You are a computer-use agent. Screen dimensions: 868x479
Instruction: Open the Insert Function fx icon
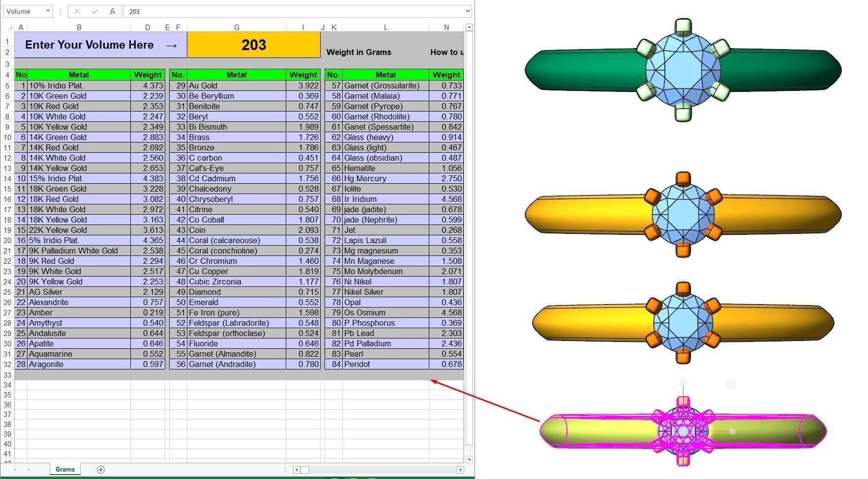113,11
